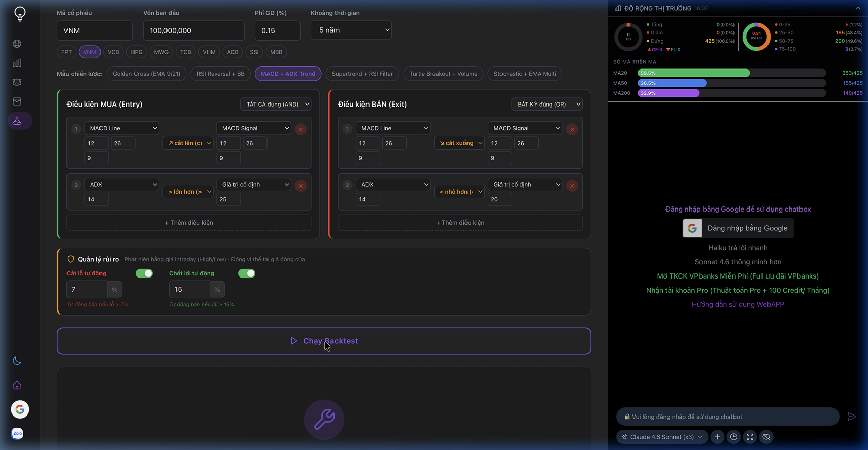868x450 pixels.
Task: Open sell condition nhỏ hơn operator dropdown
Action: [459, 192]
